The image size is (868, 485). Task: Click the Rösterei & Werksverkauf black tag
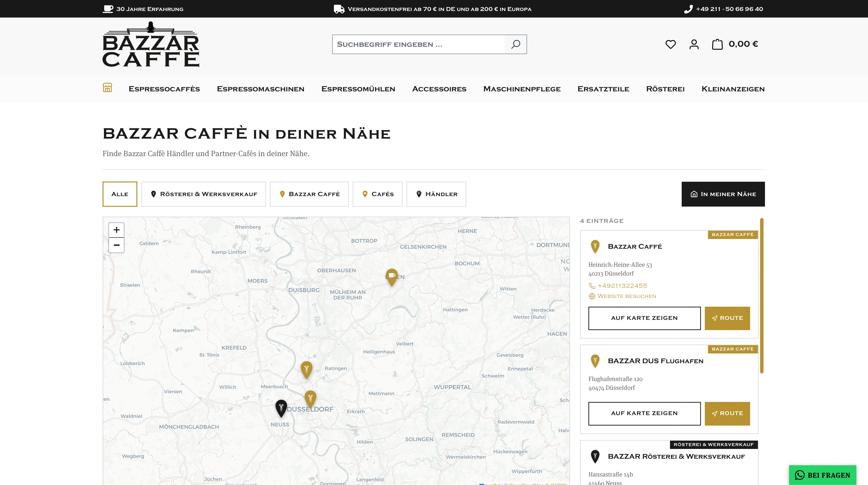714,445
